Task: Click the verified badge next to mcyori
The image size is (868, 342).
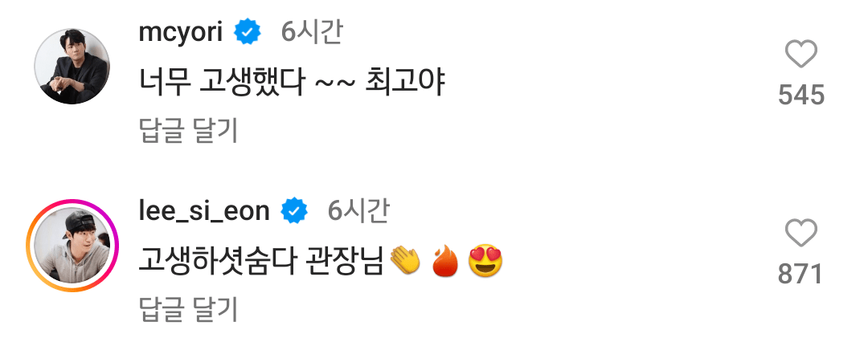Action: [x=248, y=33]
